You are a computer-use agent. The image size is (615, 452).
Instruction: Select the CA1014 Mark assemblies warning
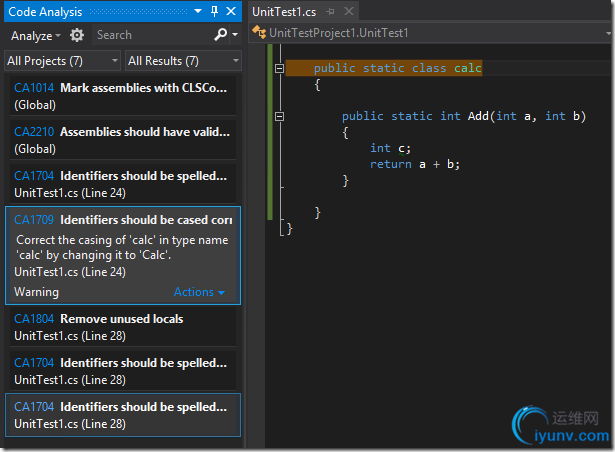click(123, 96)
